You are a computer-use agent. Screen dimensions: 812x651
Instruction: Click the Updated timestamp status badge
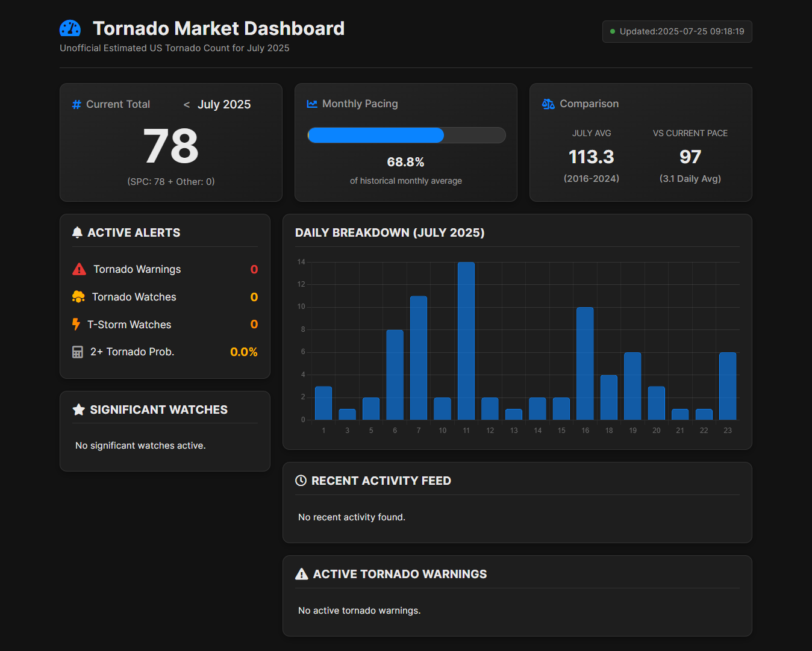click(677, 32)
